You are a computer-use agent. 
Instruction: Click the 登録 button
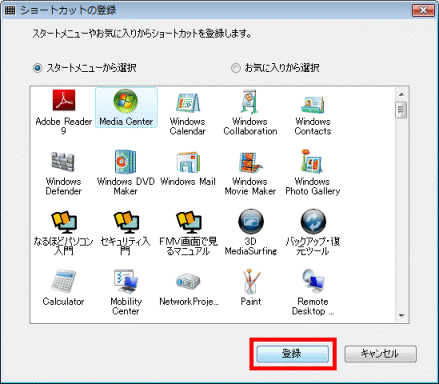(x=292, y=354)
